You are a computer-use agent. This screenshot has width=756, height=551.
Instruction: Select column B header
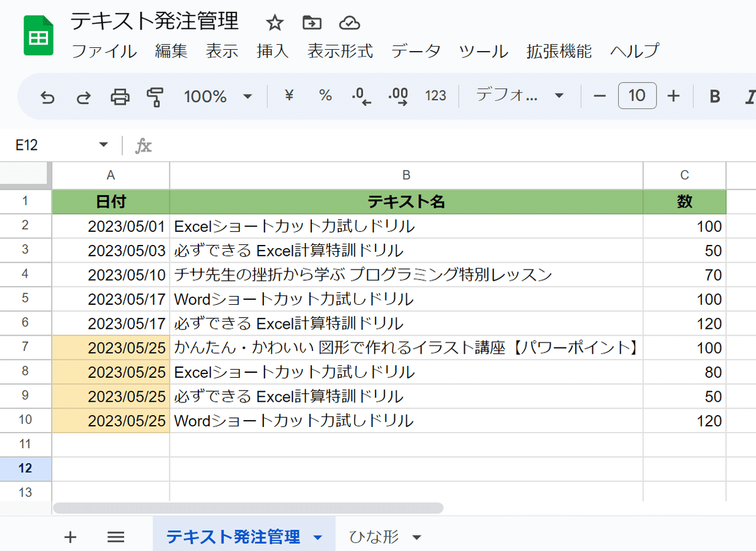click(406, 175)
